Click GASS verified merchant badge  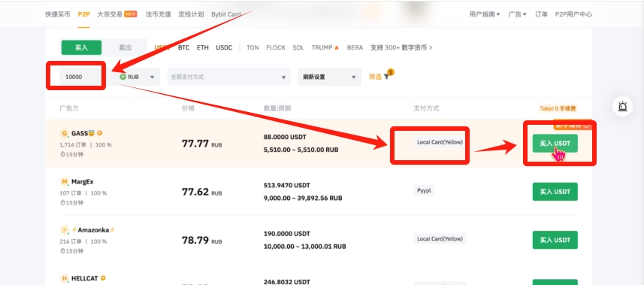tap(99, 133)
